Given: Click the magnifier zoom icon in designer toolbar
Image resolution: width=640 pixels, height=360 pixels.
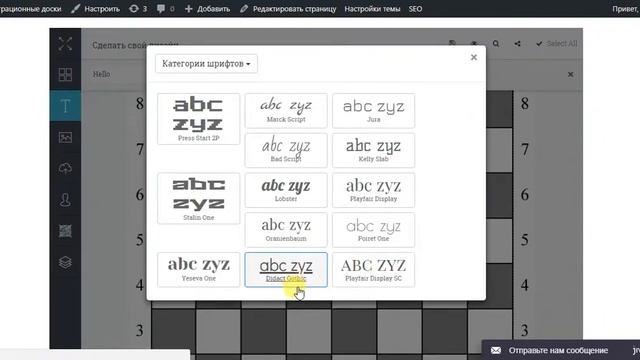Looking at the screenshot, I should [496, 44].
